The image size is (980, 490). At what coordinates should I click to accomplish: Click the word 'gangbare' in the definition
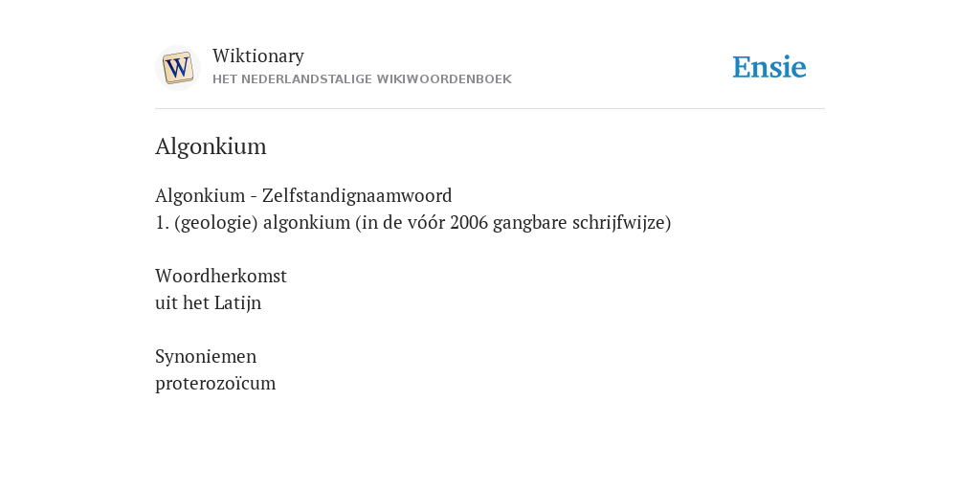pos(530,222)
